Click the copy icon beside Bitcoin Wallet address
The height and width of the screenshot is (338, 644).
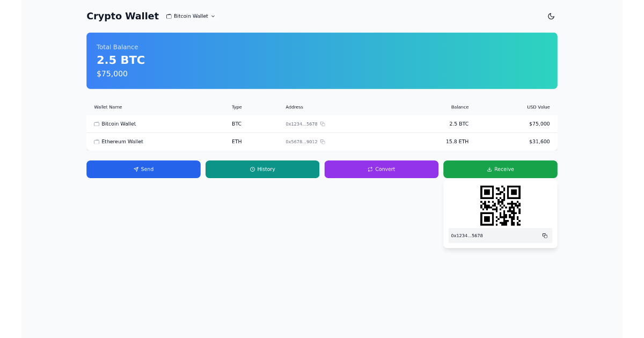point(323,123)
